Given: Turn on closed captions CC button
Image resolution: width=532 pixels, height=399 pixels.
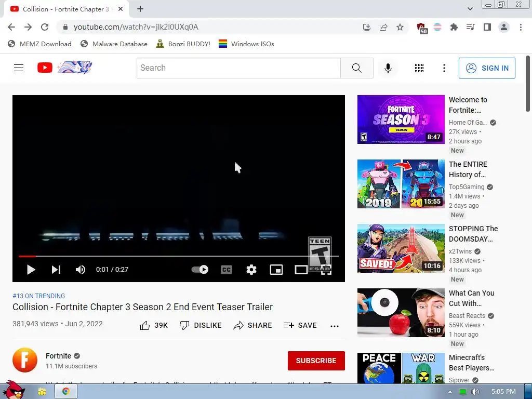Looking at the screenshot, I should click(227, 270).
